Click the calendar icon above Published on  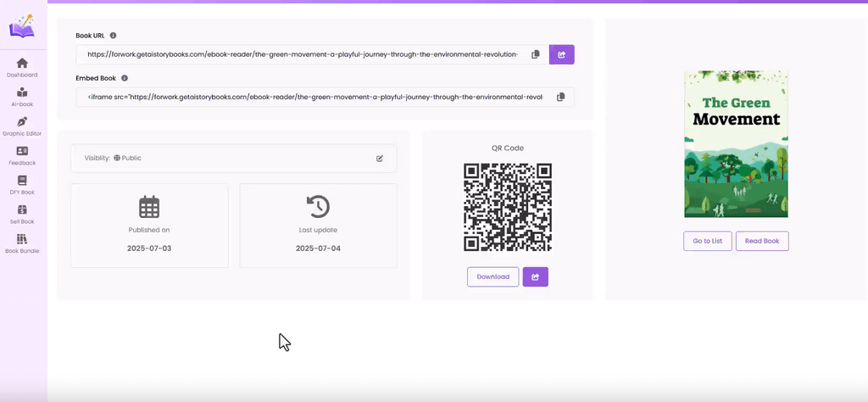click(x=149, y=207)
